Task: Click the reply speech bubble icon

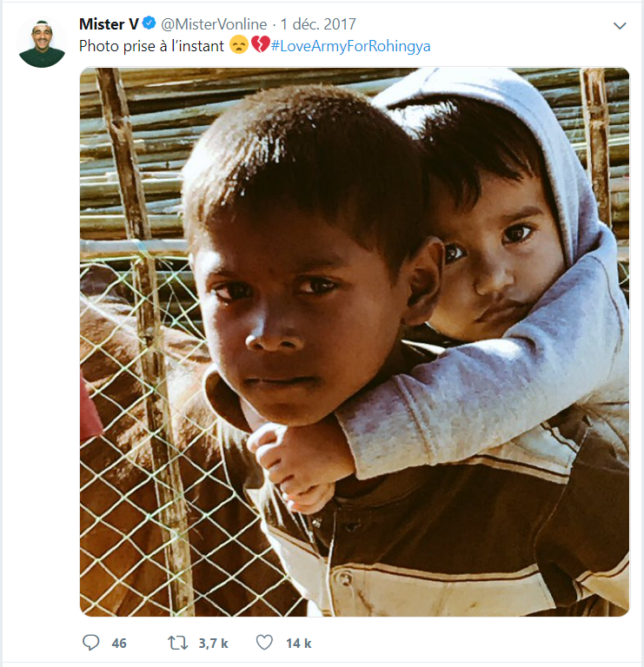Action: [90, 643]
